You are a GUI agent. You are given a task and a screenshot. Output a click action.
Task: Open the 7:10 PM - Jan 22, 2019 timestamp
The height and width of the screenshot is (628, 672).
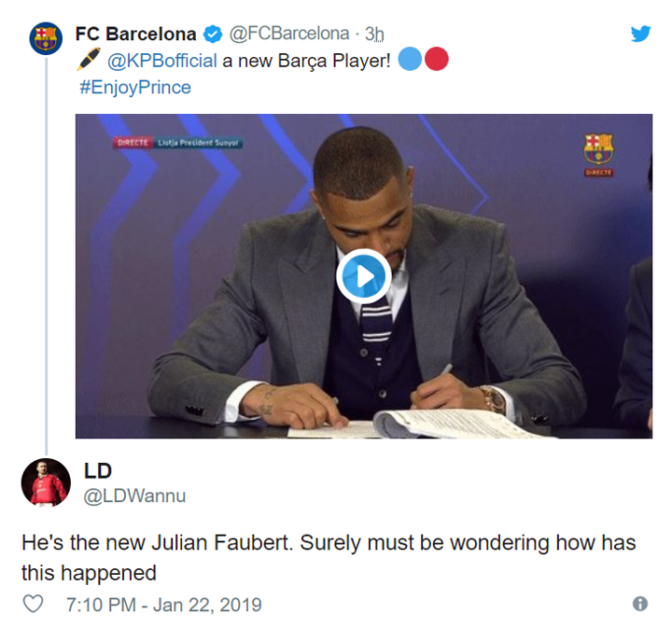coord(164,605)
